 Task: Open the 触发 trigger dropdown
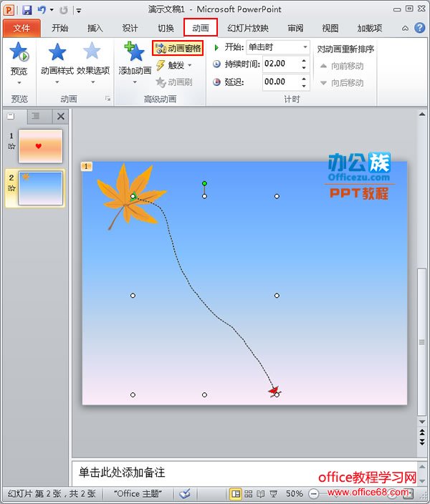175,65
